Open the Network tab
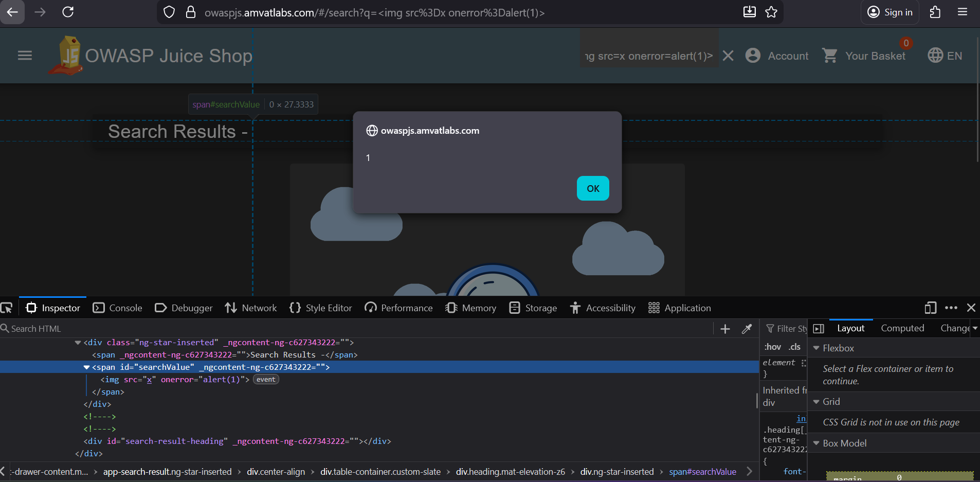Viewport: 980px width, 482px height. tap(251, 308)
